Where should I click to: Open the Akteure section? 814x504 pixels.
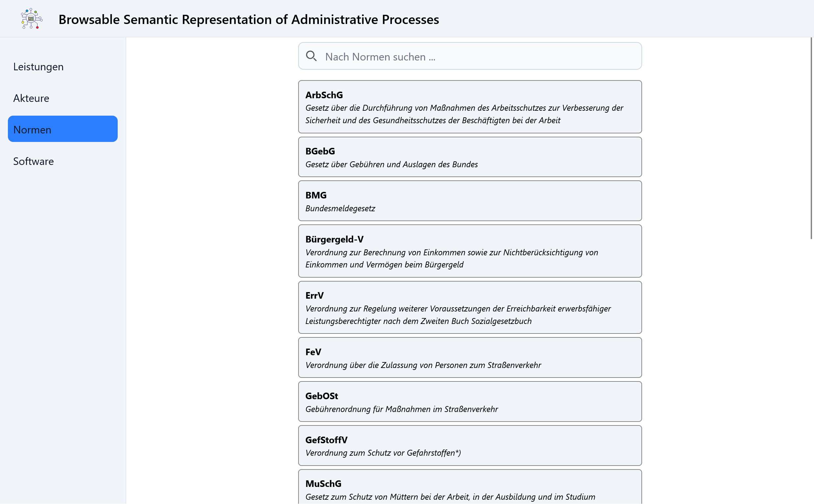[31, 98]
